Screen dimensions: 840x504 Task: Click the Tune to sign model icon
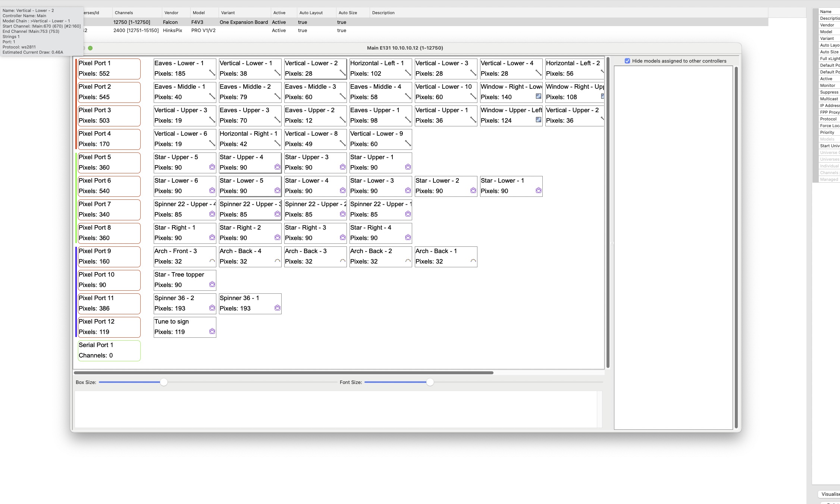tap(212, 331)
